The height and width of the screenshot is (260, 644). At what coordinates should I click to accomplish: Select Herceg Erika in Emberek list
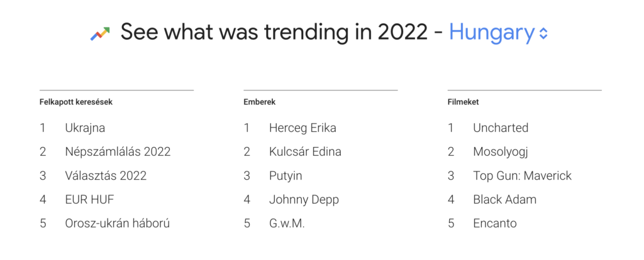coord(303,128)
